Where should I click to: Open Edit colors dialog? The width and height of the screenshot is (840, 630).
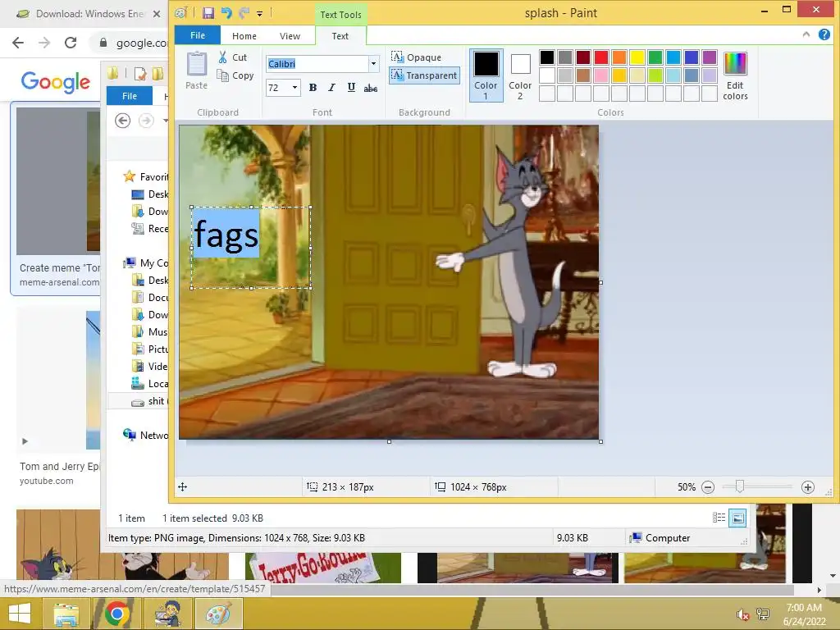735,75
